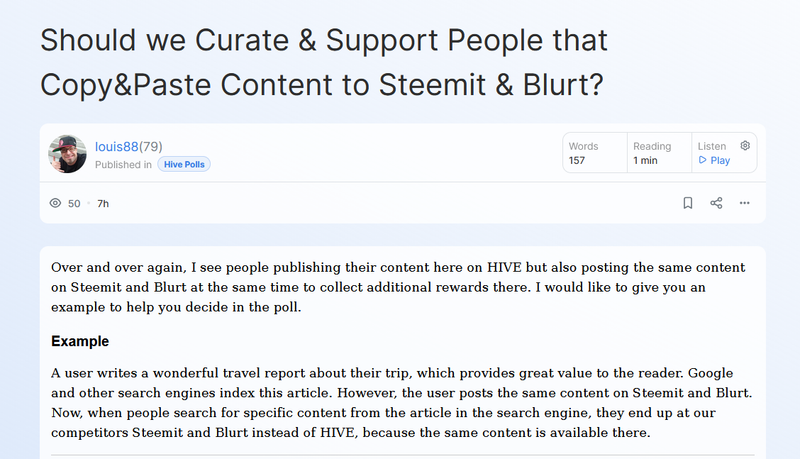The width and height of the screenshot is (800, 459).
Task: Open the Hive Polls community tag
Action: point(184,165)
